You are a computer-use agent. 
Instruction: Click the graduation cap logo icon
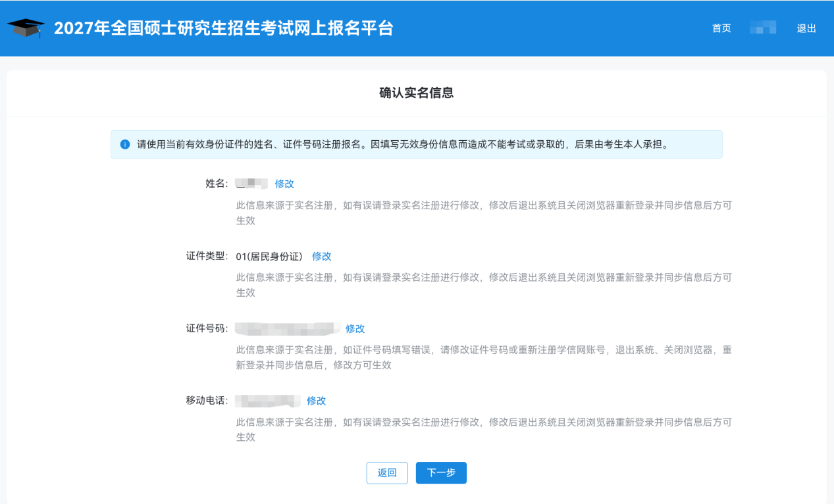[x=26, y=28]
